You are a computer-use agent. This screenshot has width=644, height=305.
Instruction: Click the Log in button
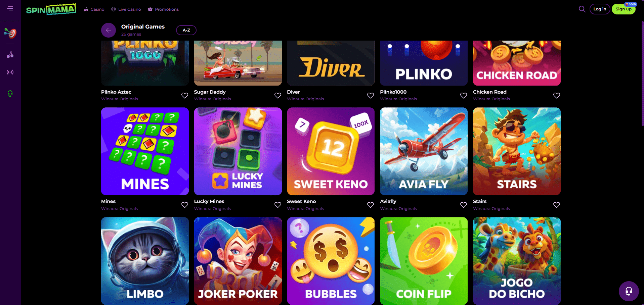pyautogui.click(x=600, y=9)
